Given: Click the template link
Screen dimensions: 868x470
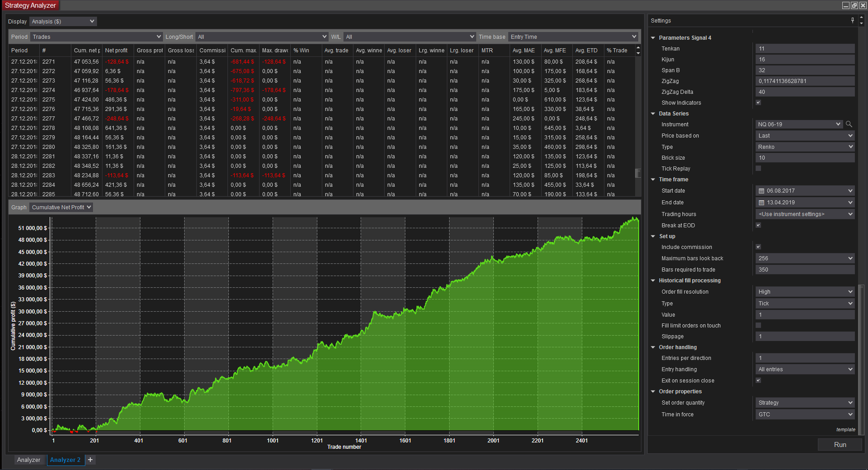Looking at the screenshot, I should [x=845, y=429].
